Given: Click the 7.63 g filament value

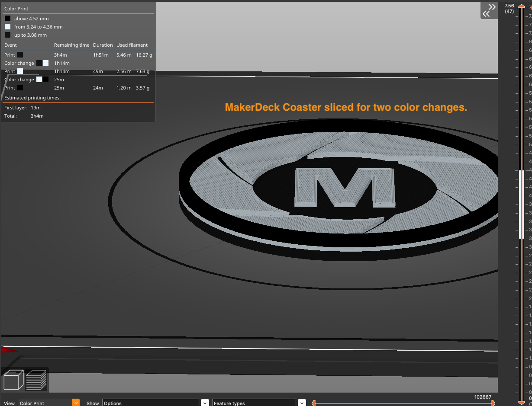Looking at the screenshot, I should (x=142, y=71).
